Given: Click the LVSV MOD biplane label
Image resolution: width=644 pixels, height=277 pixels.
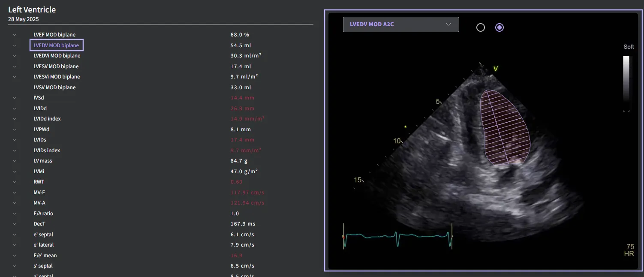Looking at the screenshot, I should pyautogui.click(x=54, y=87).
